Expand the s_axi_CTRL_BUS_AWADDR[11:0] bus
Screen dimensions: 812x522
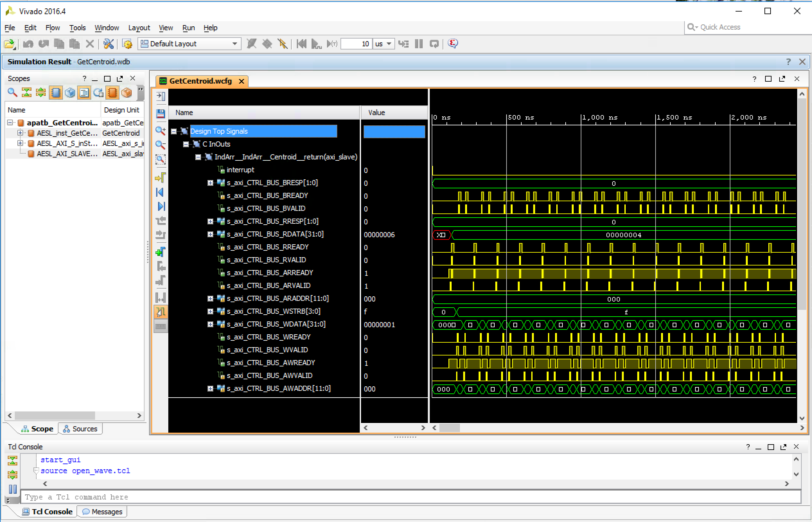[x=210, y=389]
